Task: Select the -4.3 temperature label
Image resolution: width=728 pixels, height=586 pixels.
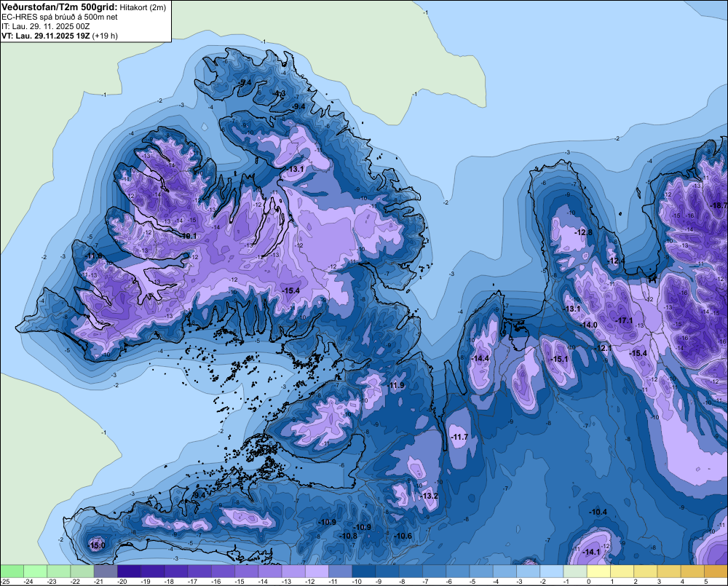Action: coord(279,93)
